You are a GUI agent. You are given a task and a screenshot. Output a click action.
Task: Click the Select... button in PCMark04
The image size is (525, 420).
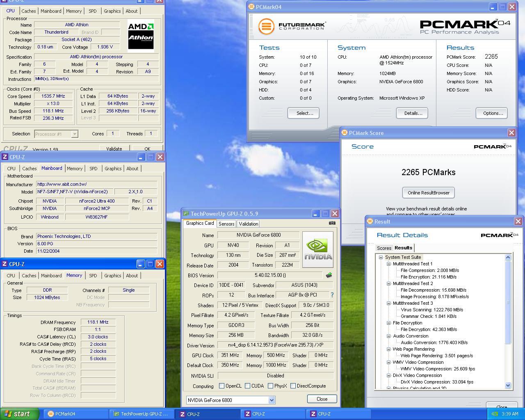click(x=304, y=113)
